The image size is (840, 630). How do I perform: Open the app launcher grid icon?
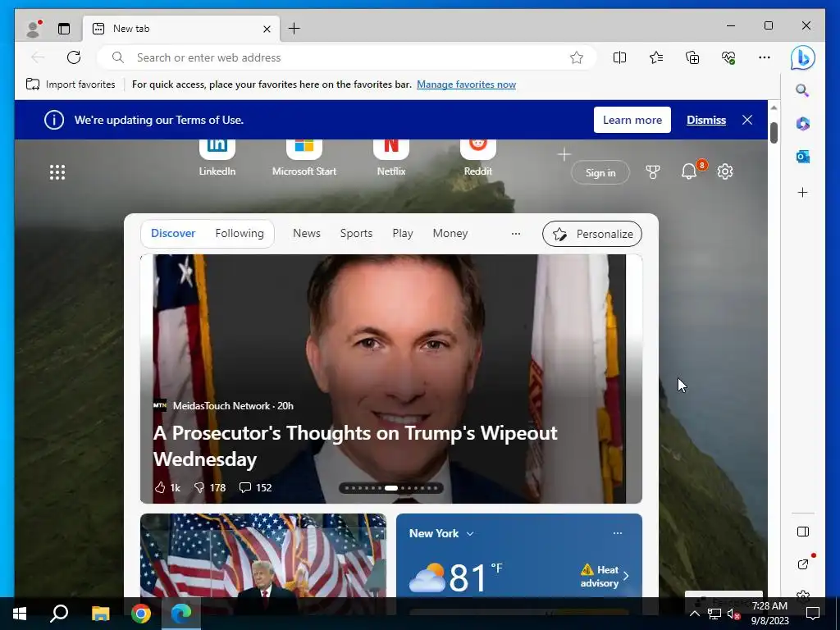(57, 172)
